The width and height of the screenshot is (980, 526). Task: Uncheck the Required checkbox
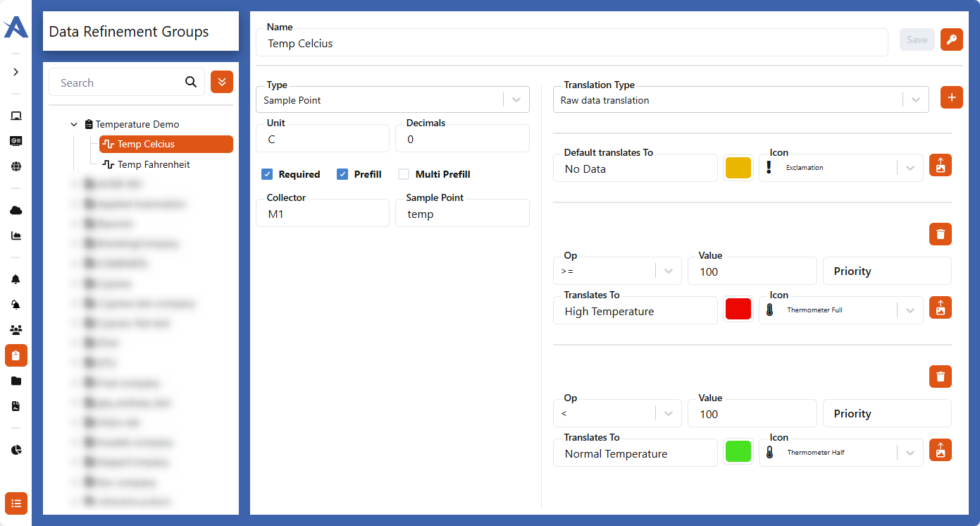pos(267,174)
